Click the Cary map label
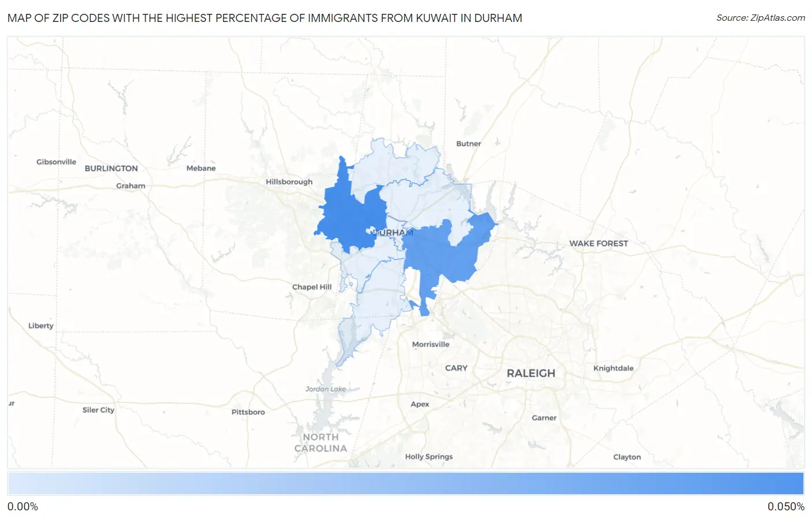 (x=456, y=368)
